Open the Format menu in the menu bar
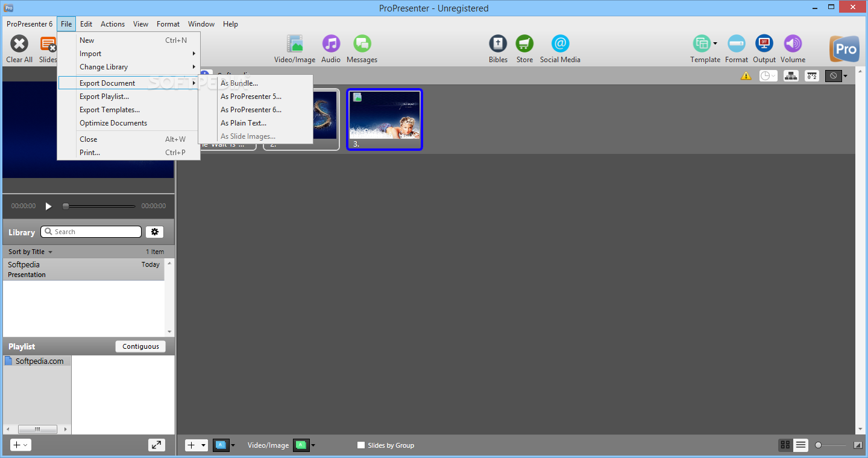The width and height of the screenshot is (868, 458). point(168,24)
